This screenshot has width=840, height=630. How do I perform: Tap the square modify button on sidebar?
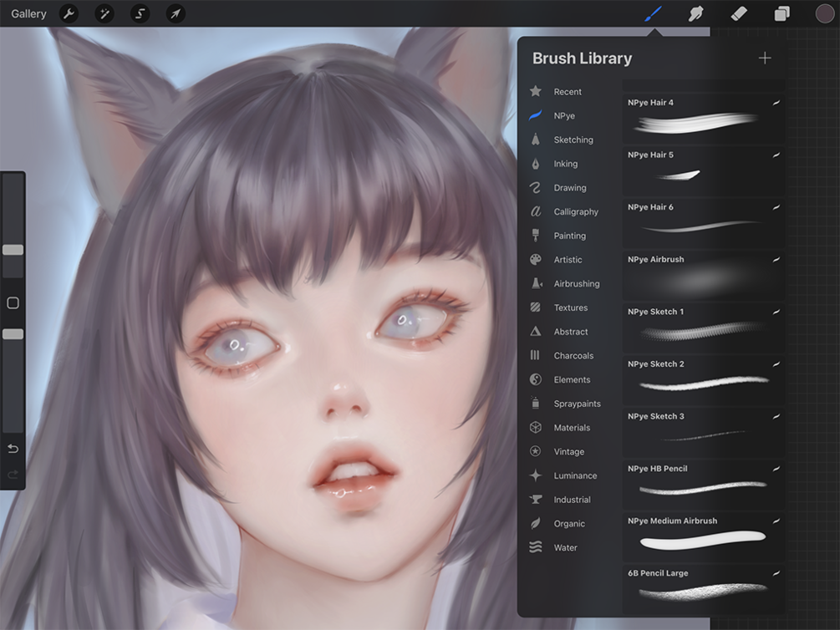13,302
